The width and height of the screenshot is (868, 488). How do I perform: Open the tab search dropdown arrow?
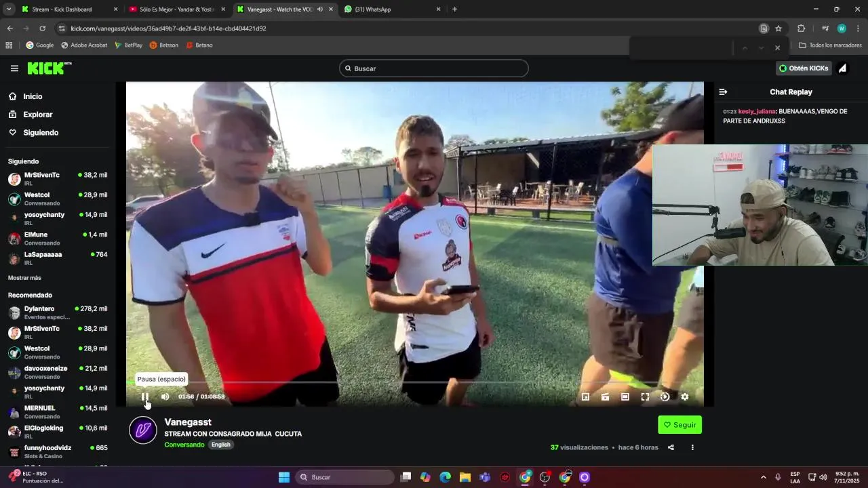(x=9, y=9)
